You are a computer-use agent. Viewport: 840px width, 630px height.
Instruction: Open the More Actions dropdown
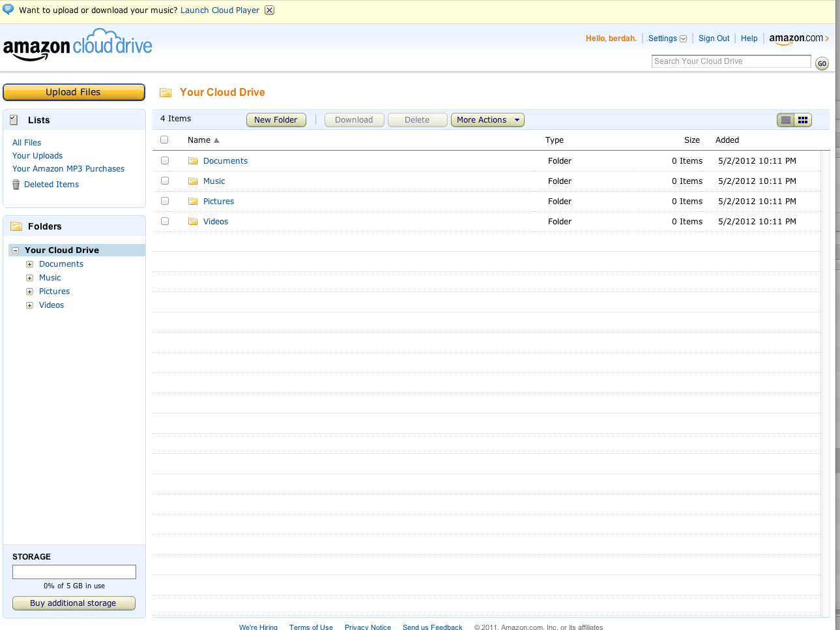pos(487,120)
